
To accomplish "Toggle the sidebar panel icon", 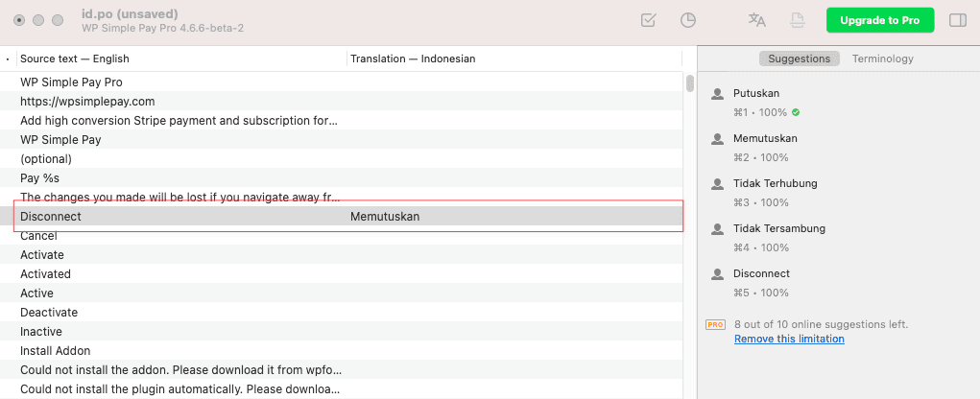I will (958, 20).
